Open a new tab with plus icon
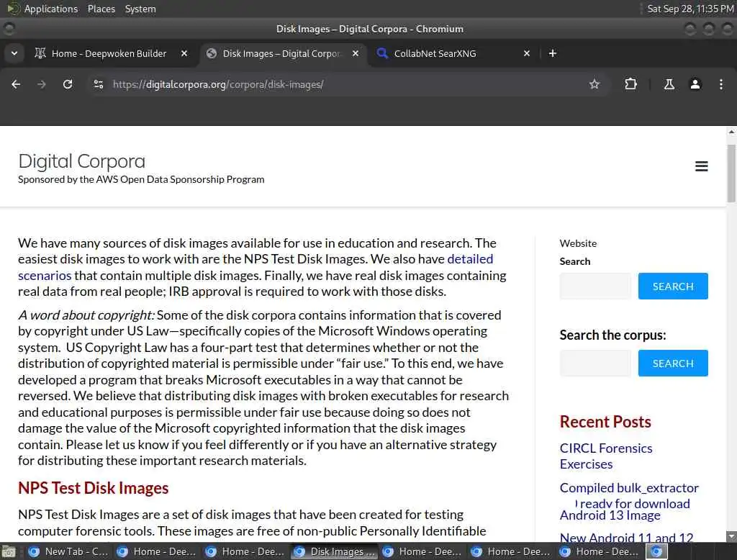 click(x=553, y=53)
